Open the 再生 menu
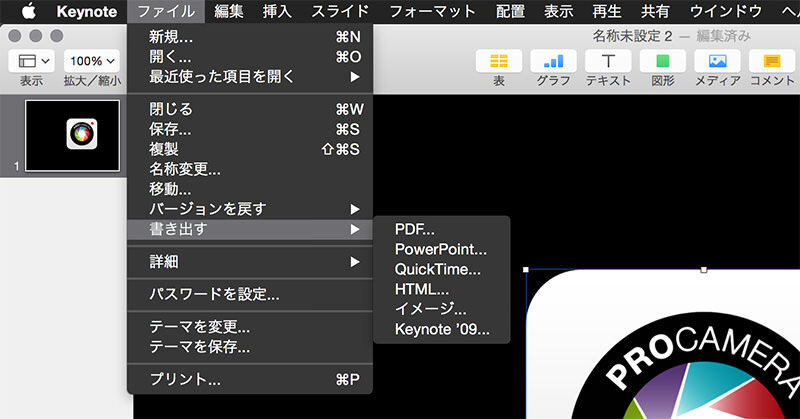The width and height of the screenshot is (800, 419). point(607,11)
